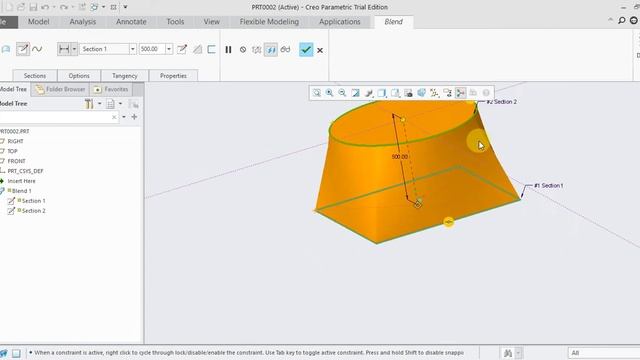Screen dimensions: 640x360
Task: Click the 500.00 offset value field
Action: 152,49
